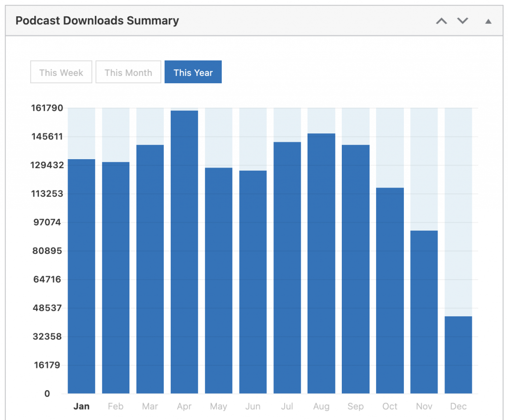Click the tallest April downloads bar
Screen dimensions: 508x420
(x=184, y=252)
